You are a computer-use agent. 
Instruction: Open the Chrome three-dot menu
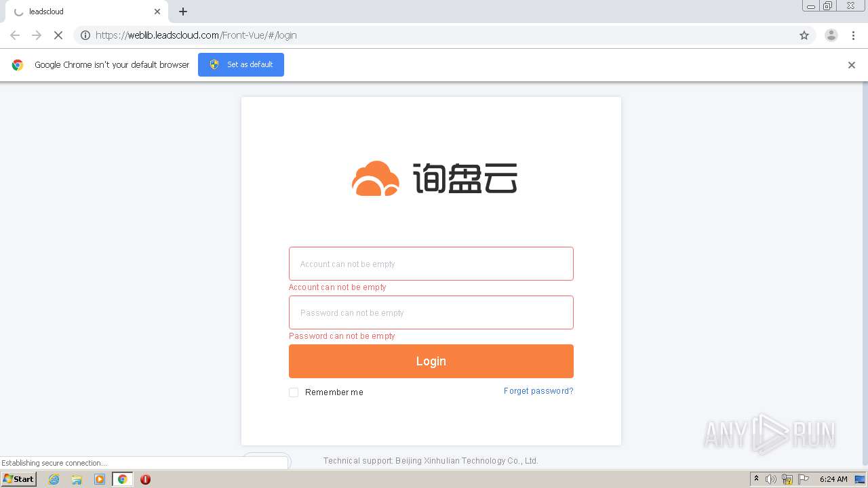pos(853,35)
